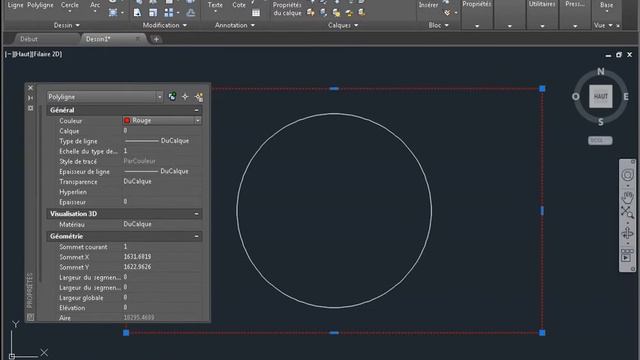The image size is (640, 360).
Task: Collapse the Géométrie section
Action: tap(196, 236)
